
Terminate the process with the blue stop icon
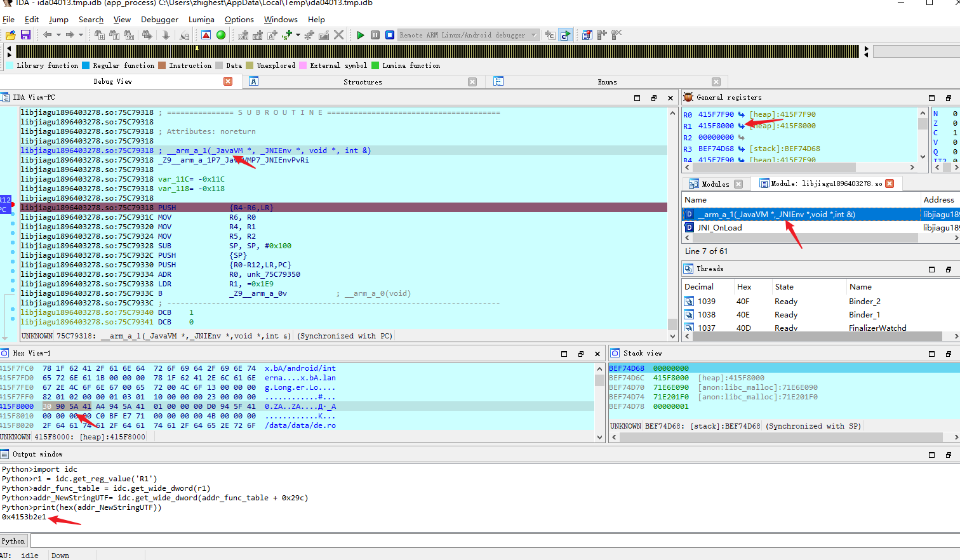click(x=390, y=35)
